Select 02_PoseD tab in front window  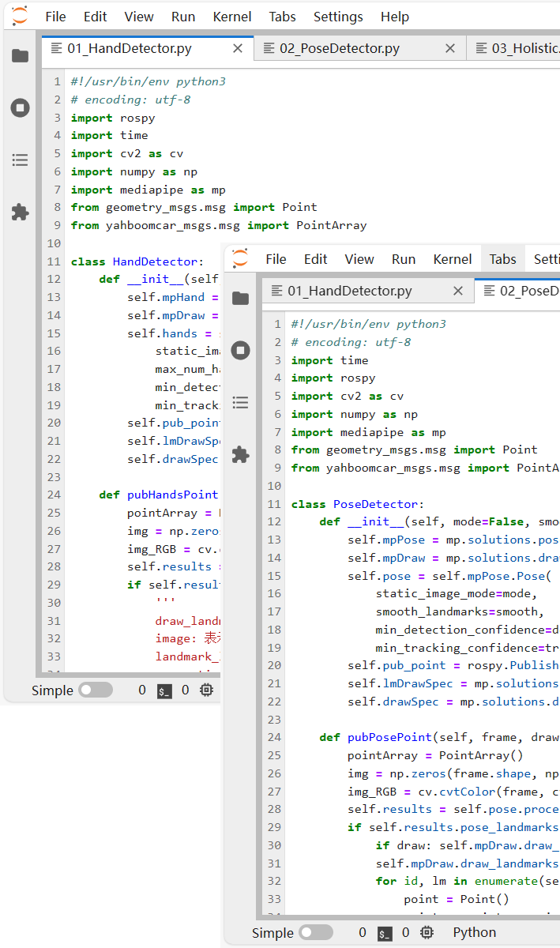tap(518, 291)
